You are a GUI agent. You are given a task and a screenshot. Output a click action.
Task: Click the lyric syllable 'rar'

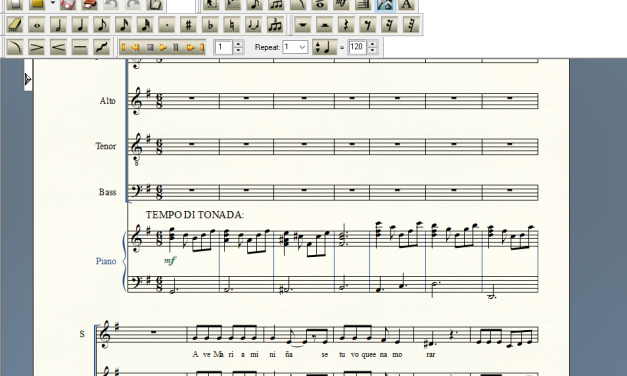[x=431, y=354]
